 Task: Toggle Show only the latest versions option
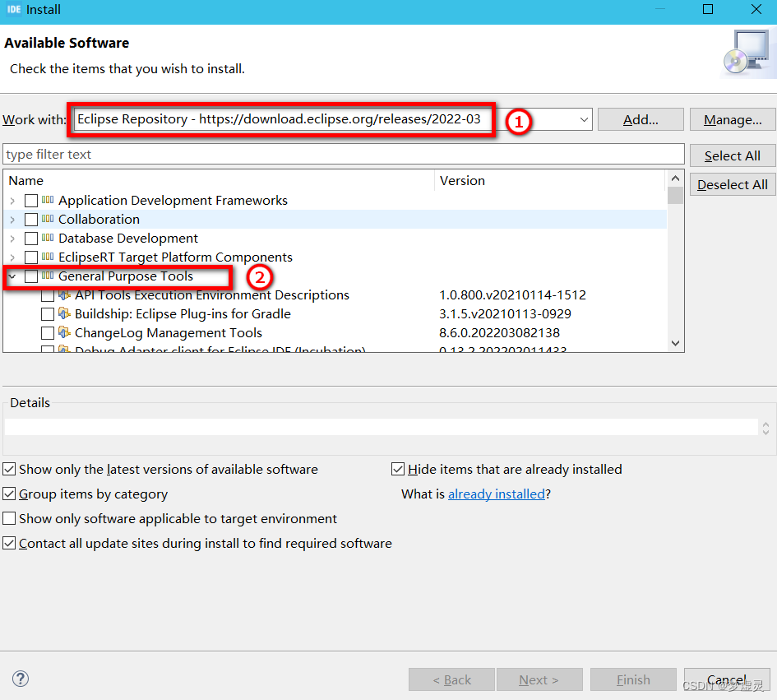(9, 469)
